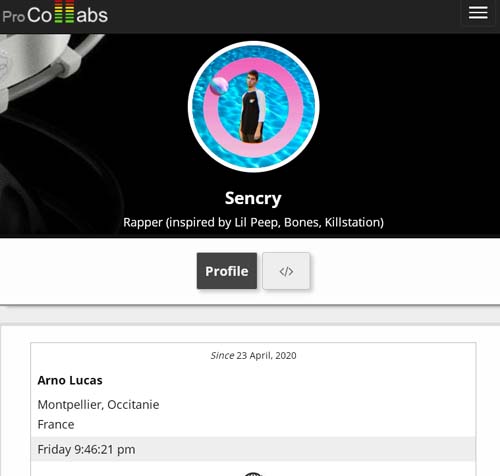Open the embed code button
The width and height of the screenshot is (500, 476).
click(x=286, y=271)
